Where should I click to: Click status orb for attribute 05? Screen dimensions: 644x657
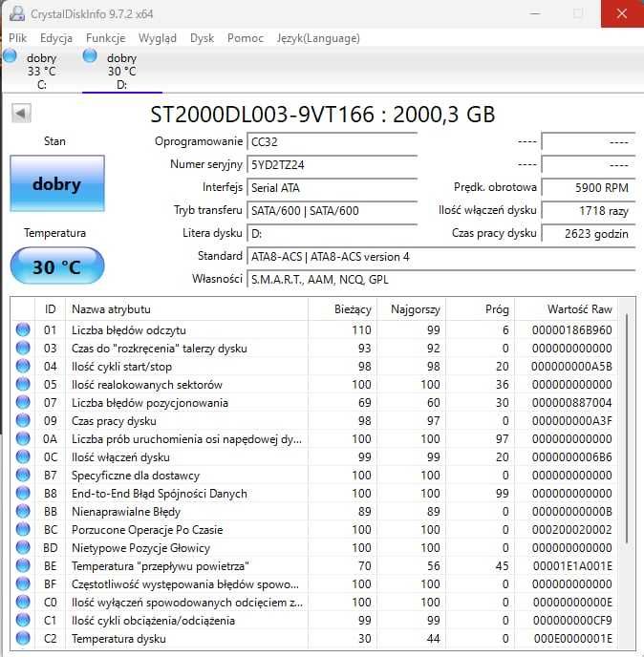click(23, 384)
